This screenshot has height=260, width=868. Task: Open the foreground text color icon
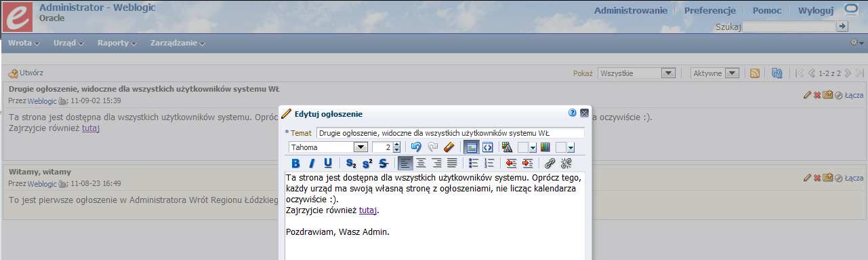pos(507,147)
